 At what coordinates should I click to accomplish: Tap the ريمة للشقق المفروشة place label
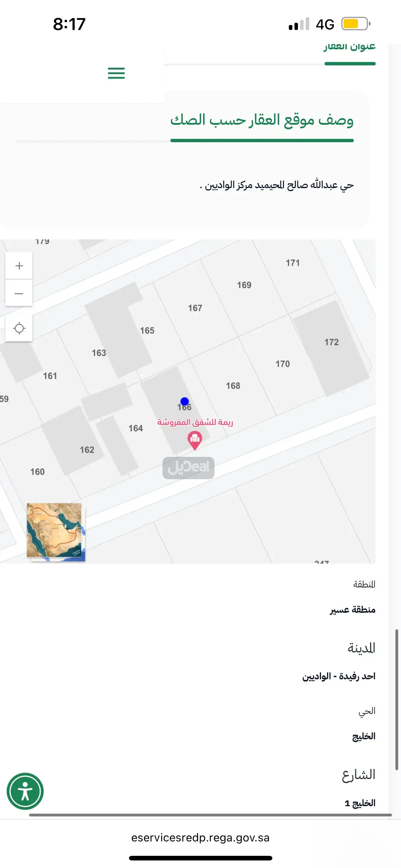(195, 422)
